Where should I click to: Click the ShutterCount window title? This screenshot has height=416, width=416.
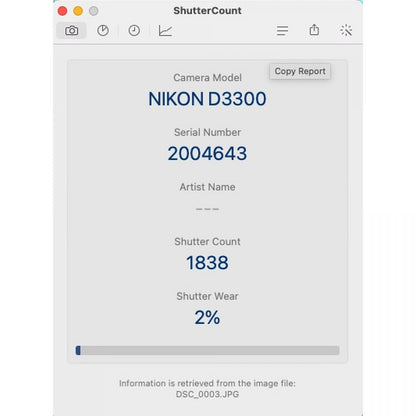[207, 11]
